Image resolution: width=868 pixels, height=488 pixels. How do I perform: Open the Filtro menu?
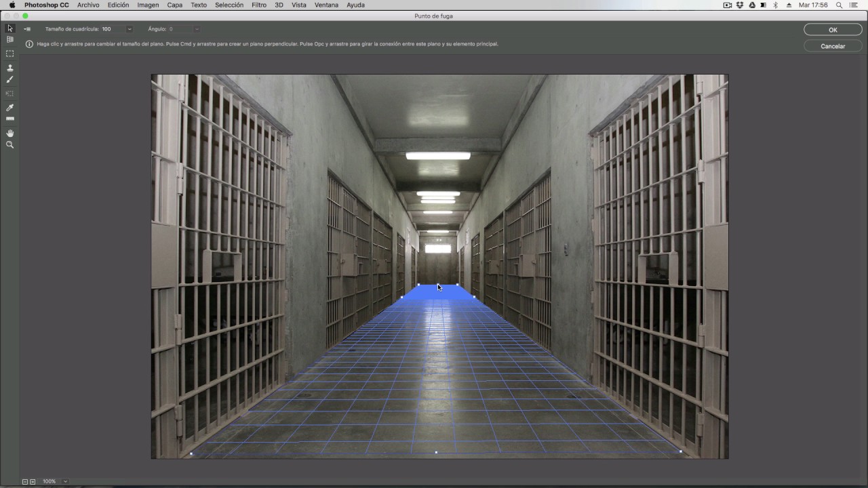click(x=259, y=5)
